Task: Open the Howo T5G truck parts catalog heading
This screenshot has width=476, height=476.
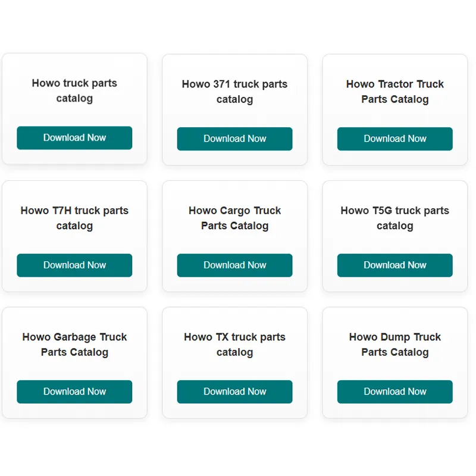Action: [394, 218]
